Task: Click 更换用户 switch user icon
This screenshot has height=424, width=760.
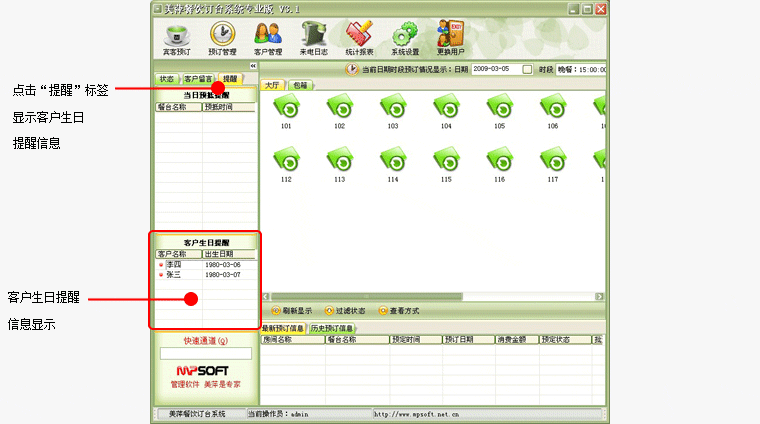Action: pyautogui.click(x=451, y=35)
